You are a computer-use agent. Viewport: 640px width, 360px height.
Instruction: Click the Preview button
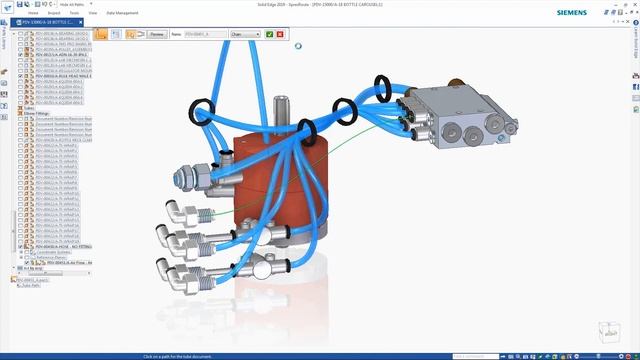[x=157, y=34]
